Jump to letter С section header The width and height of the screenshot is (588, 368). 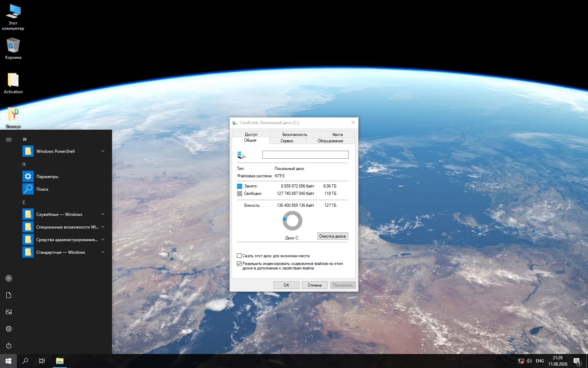pyautogui.click(x=24, y=203)
